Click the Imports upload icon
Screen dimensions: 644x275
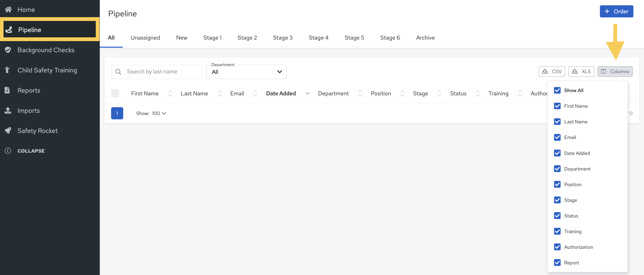[x=8, y=111]
